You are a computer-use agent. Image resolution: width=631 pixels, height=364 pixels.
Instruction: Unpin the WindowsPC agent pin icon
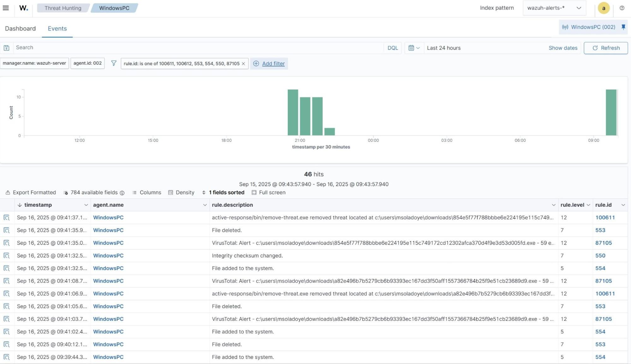point(624,27)
